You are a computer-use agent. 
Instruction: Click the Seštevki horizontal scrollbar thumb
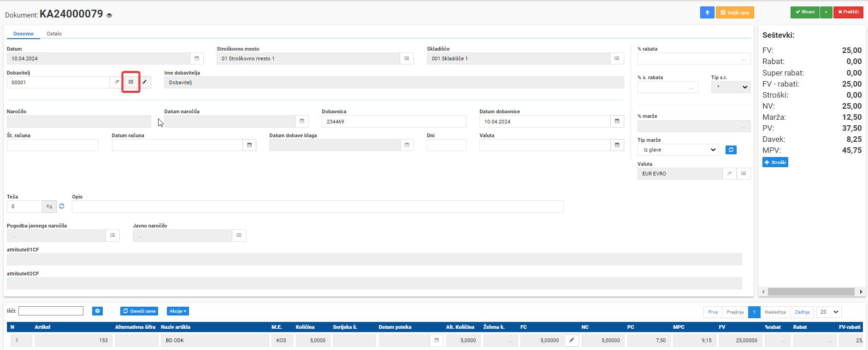[811, 292]
